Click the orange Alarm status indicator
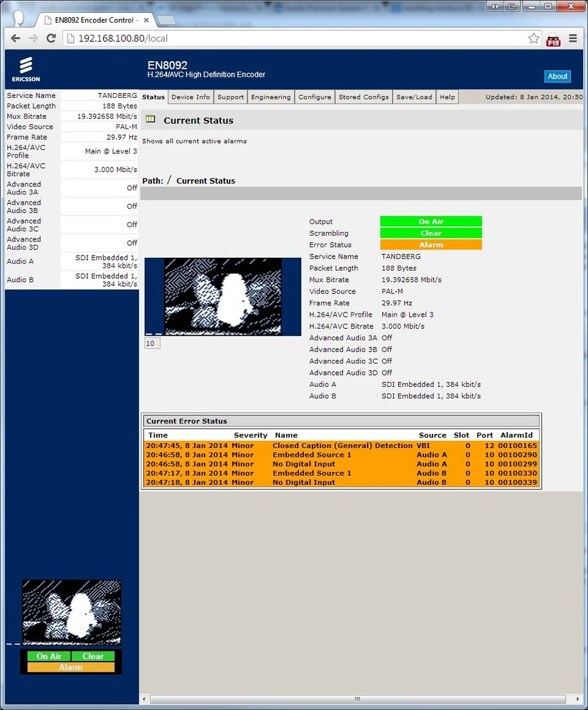This screenshot has width=588, height=710. coord(430,244)
